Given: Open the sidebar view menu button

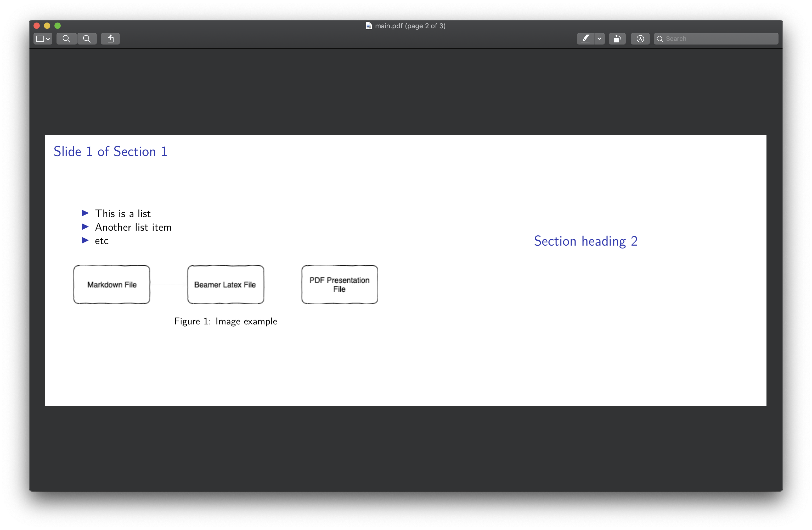Looking at the screenshot, I should 43,39.
